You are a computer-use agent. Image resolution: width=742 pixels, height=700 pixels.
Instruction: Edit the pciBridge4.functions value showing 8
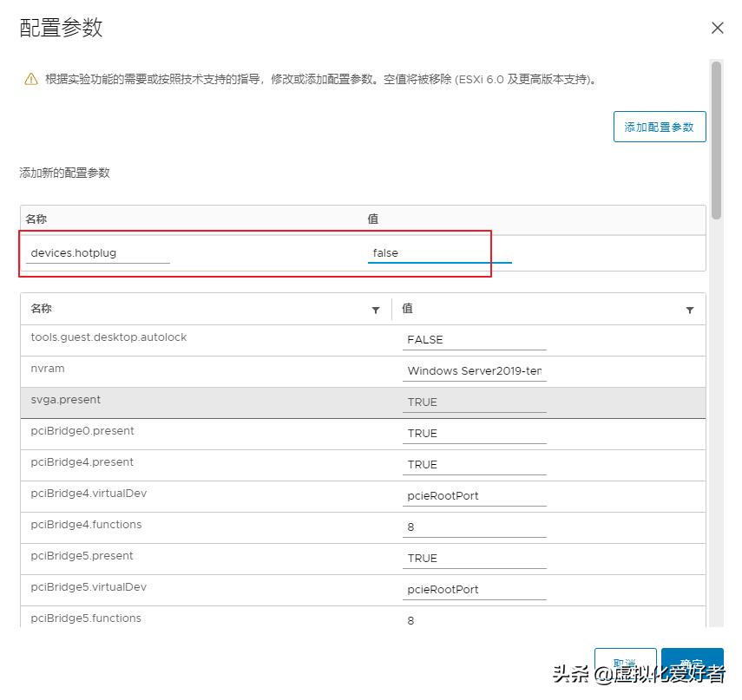(473, 527)
